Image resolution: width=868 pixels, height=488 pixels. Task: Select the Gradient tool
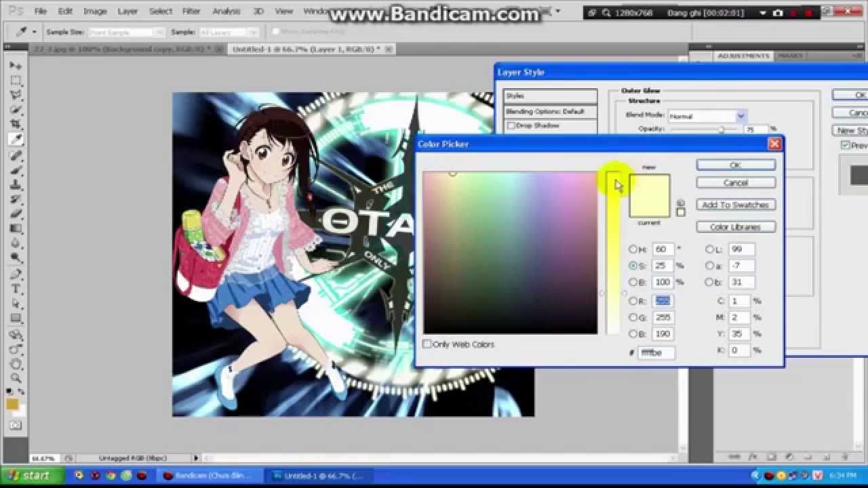click(x=15, y=229)
